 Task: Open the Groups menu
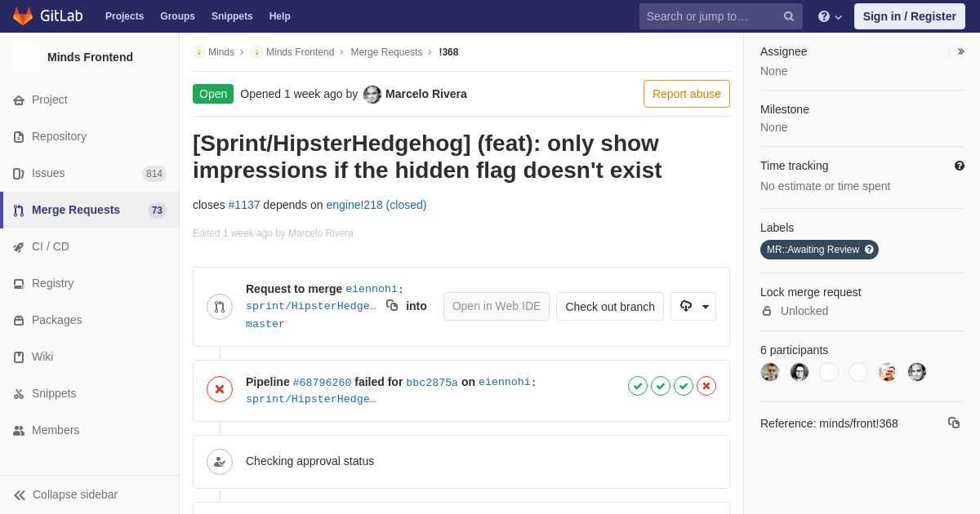[x=177, y=16]
